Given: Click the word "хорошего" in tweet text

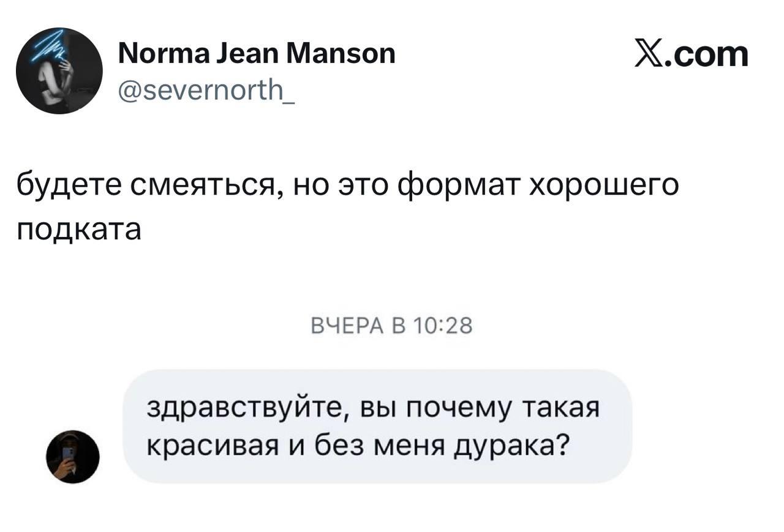Looking at the screenshot, I should point(603,184).
